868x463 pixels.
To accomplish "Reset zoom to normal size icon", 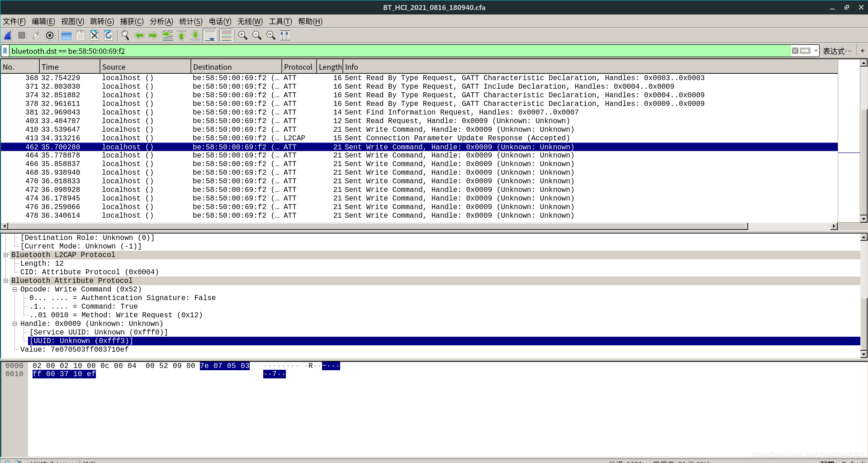I will point(271,35).
